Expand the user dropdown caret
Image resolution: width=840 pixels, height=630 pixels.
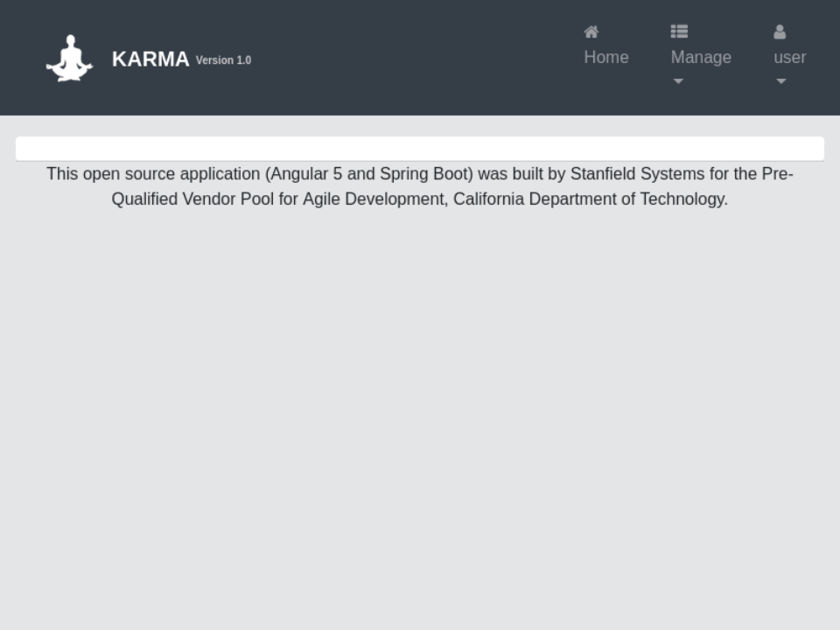click(x=781, y=81)
